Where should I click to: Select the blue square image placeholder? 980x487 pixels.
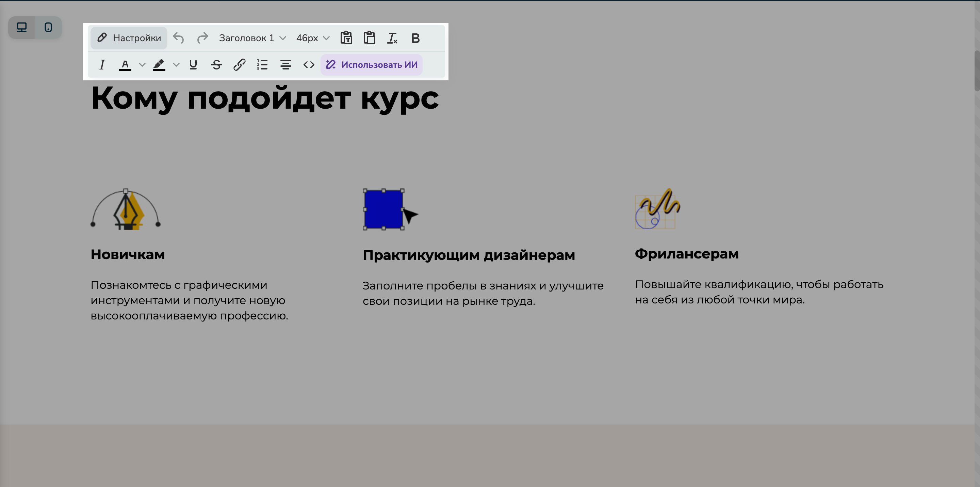click(383, 210)
